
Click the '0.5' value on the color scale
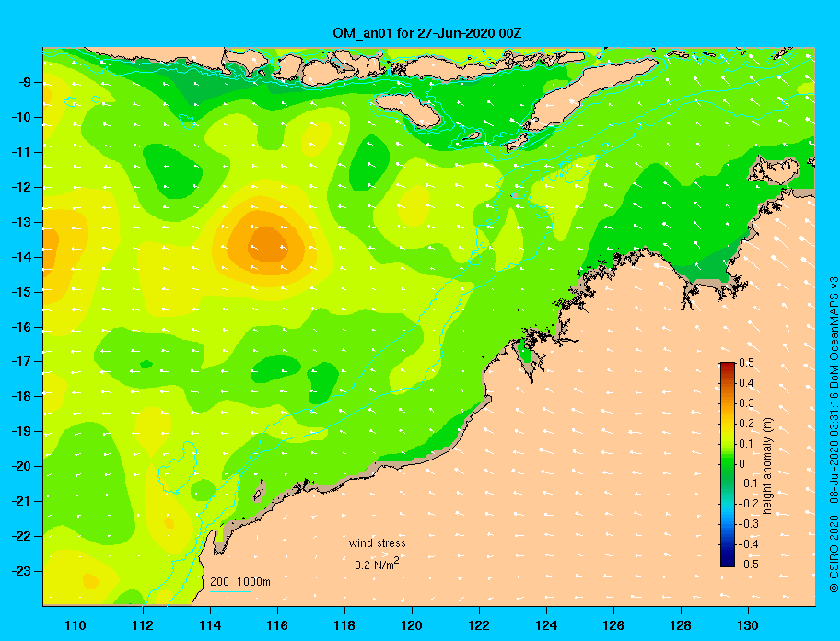746,363
